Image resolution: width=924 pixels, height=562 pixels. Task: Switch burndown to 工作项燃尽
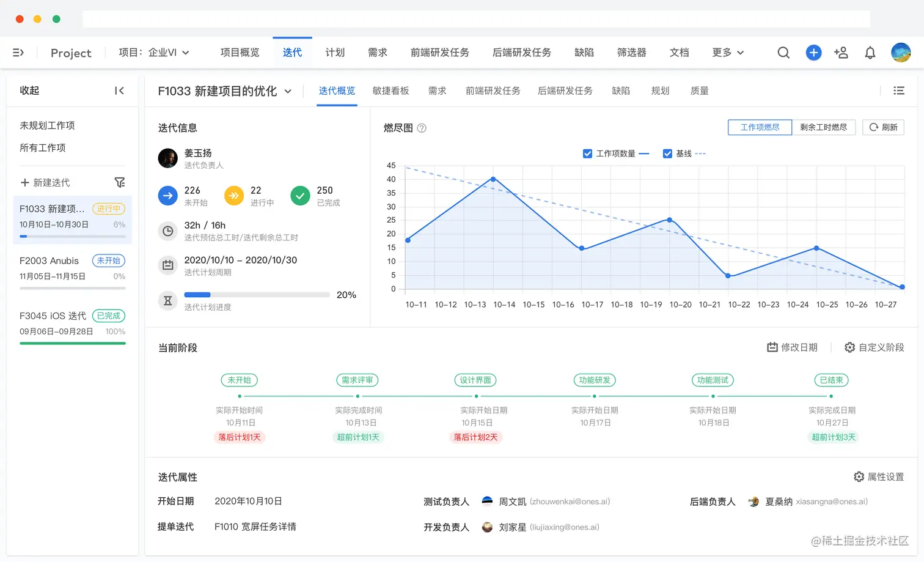click(x=760, y=127)
